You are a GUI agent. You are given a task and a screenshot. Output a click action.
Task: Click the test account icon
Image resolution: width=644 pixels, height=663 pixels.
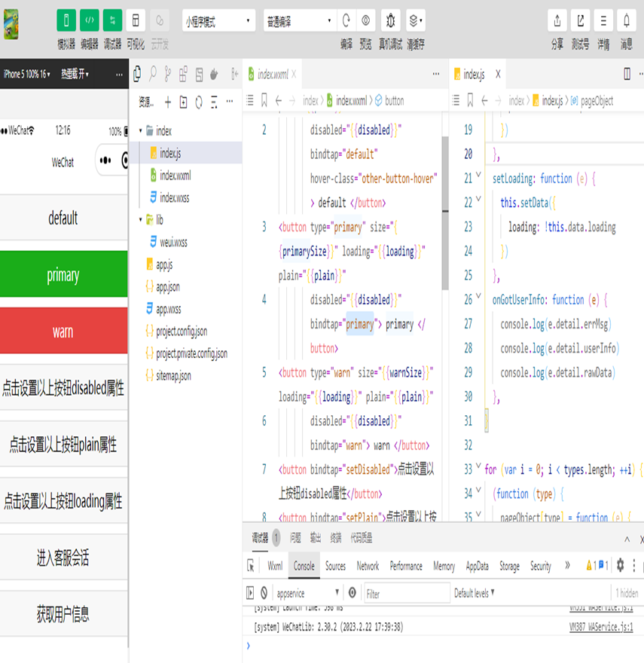[581, 20]
